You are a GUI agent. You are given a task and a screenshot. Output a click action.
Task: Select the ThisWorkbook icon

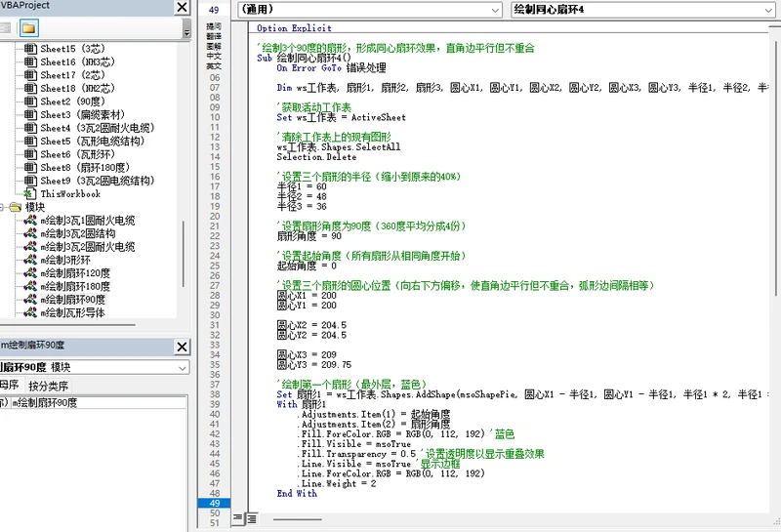30,194
